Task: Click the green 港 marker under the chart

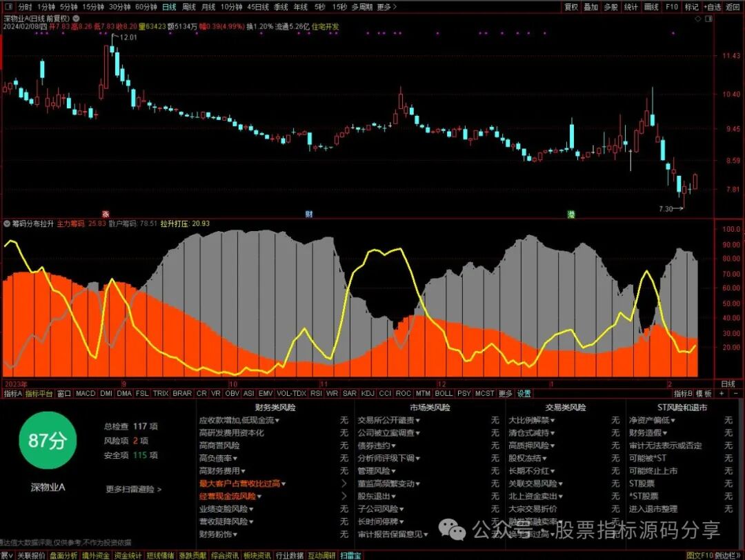Action: pos(571,214)
